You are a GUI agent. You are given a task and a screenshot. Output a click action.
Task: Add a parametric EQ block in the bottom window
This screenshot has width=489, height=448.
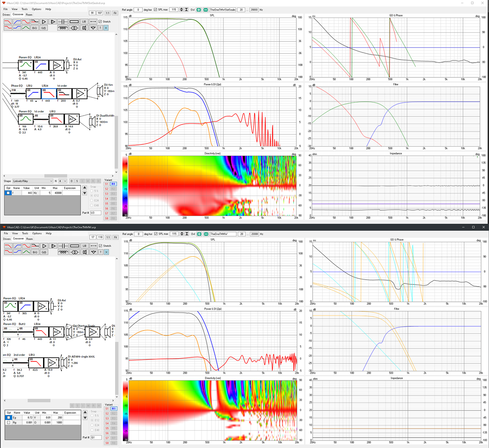pos(26,252)
